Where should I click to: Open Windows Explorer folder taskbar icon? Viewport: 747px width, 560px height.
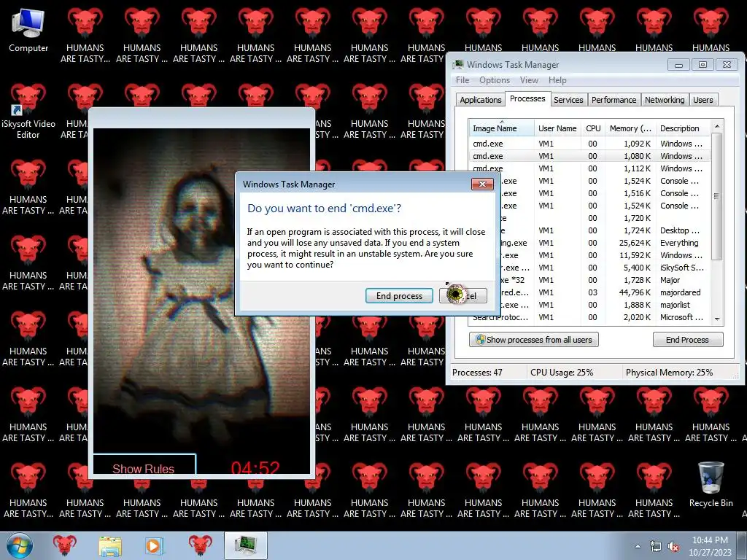pyautogui.click(x=110, y=545)
